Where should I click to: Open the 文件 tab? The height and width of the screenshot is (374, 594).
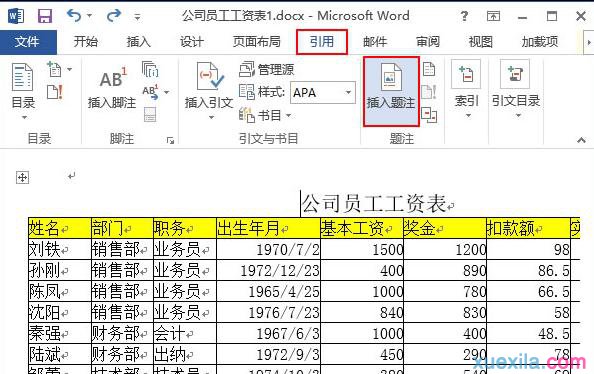(27, 42)
